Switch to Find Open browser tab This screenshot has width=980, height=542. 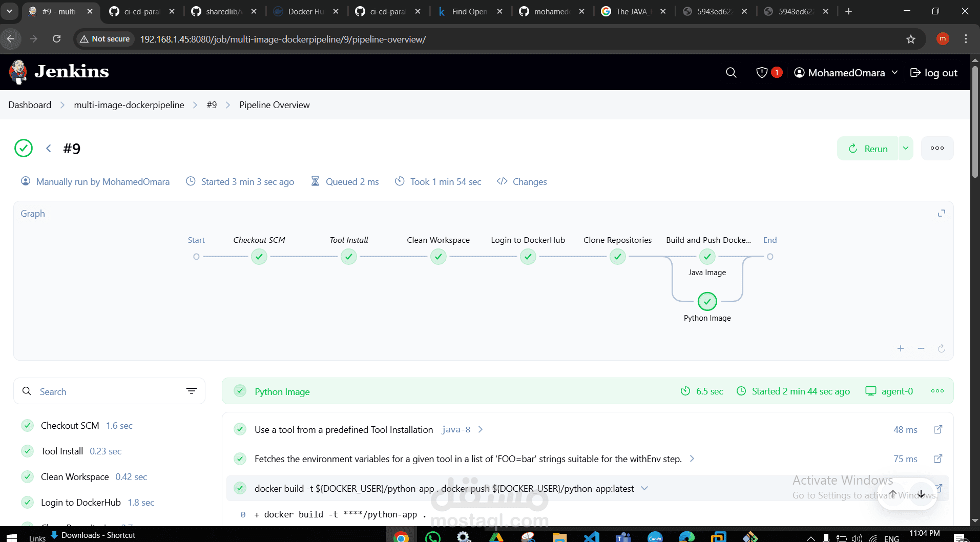coord(470,11)
